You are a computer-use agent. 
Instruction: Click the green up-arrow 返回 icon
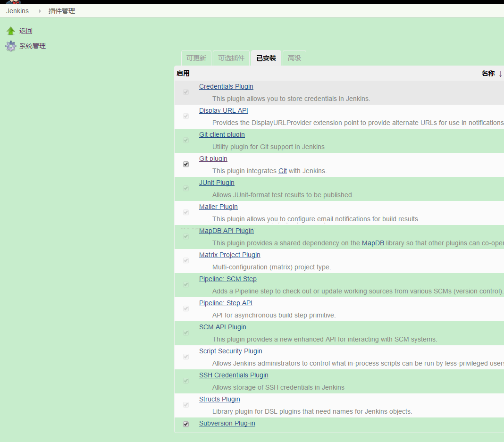(x=10, y=31)
